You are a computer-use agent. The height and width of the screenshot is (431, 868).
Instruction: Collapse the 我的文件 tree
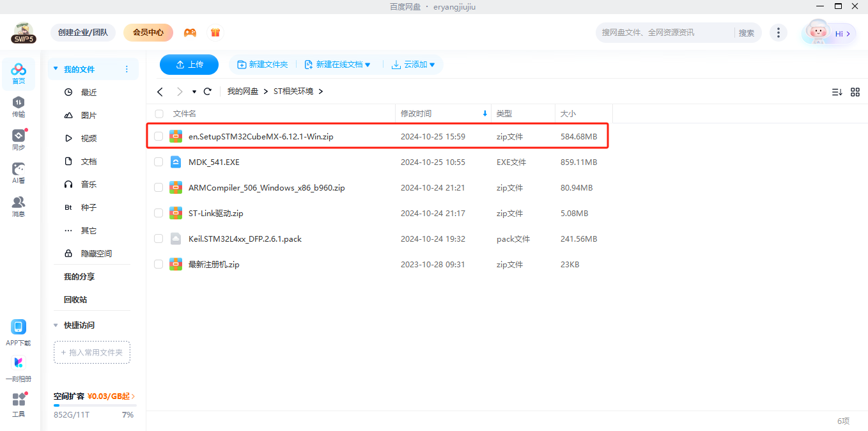tap(56, 69)
